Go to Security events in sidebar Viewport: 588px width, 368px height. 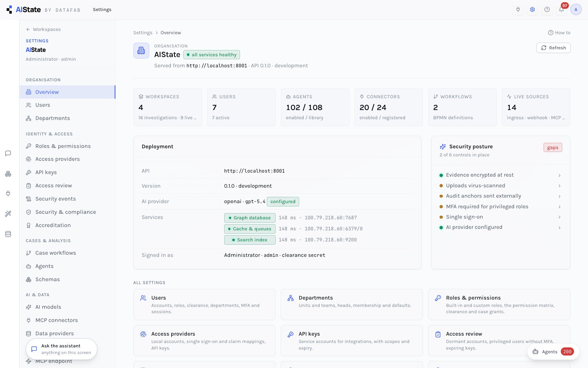pos(67,199)
